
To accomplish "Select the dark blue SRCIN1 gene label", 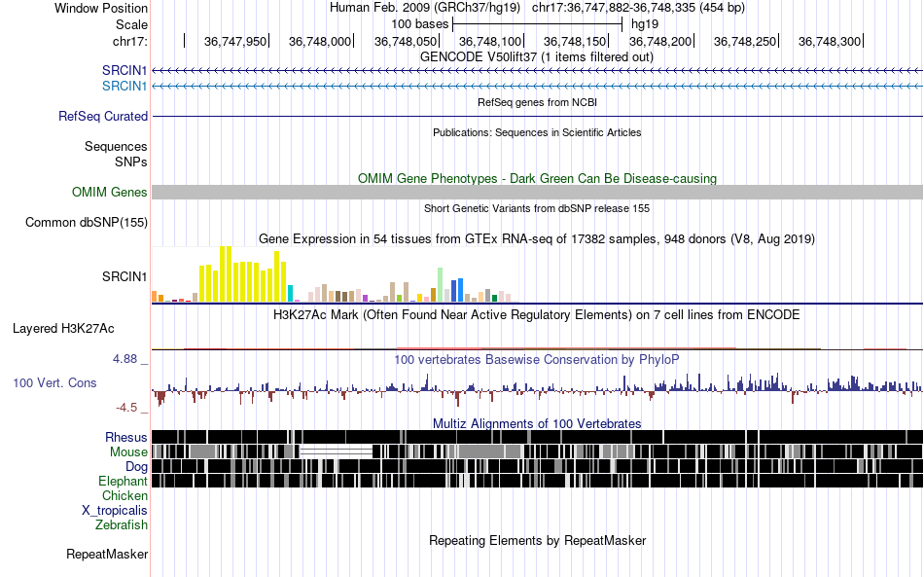I will click(x=124, y=70).
